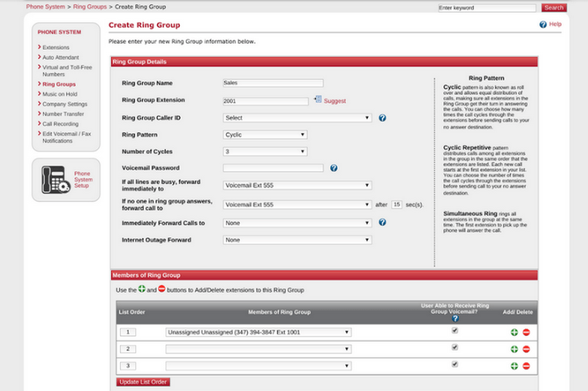Select Ring Groups in sidebar
This screenshot has width=588, height=391.
coord(59,85)
